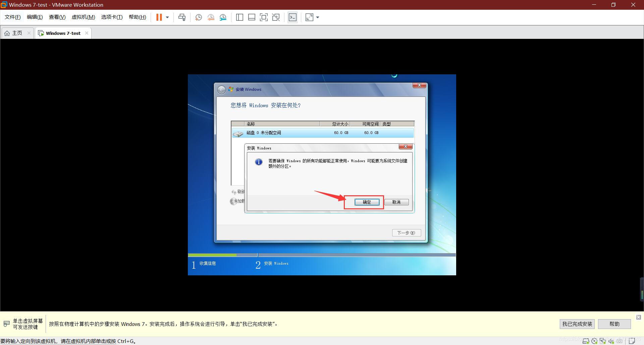This screenshot has width=644, height=345.
Task: Click the 类型 column header
Action: pos(397,124)
